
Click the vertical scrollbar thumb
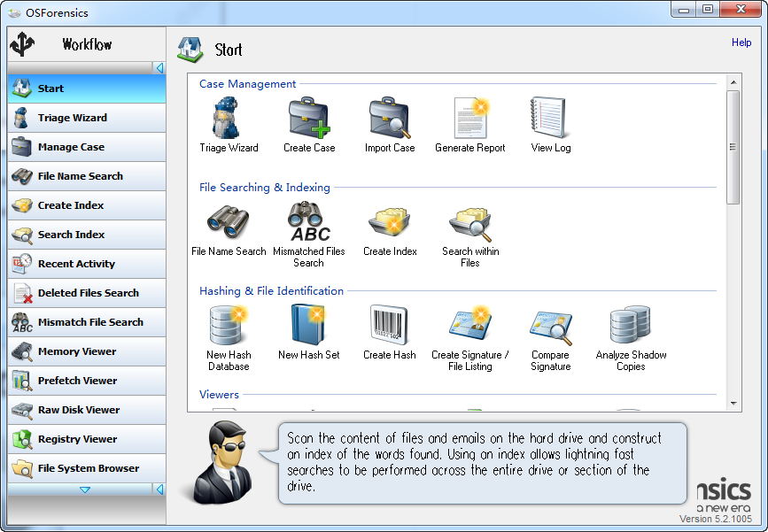coord(733,147)
